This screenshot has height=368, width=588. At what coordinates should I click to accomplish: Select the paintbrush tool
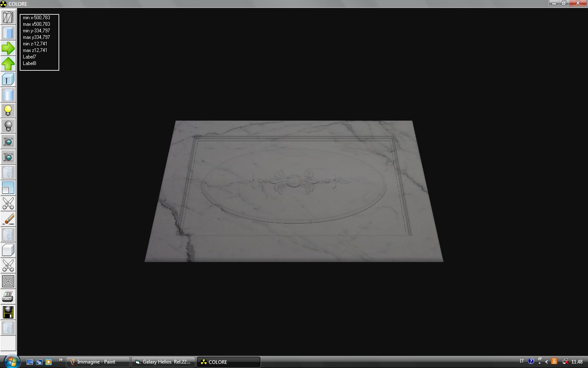click(8, 219)
